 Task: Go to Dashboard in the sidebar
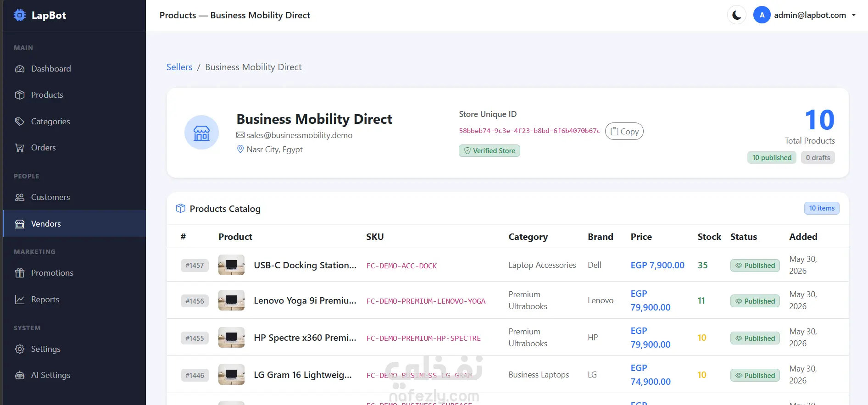tap(74, 69)
